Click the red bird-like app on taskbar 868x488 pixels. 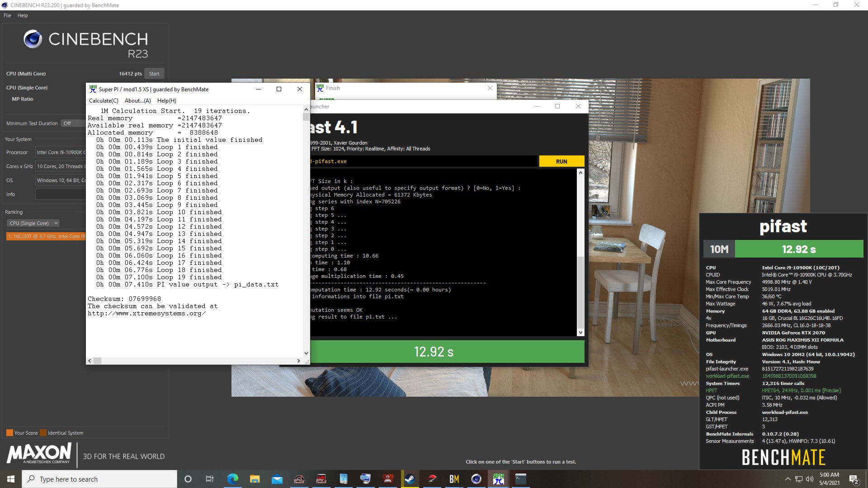pos(432,479)
